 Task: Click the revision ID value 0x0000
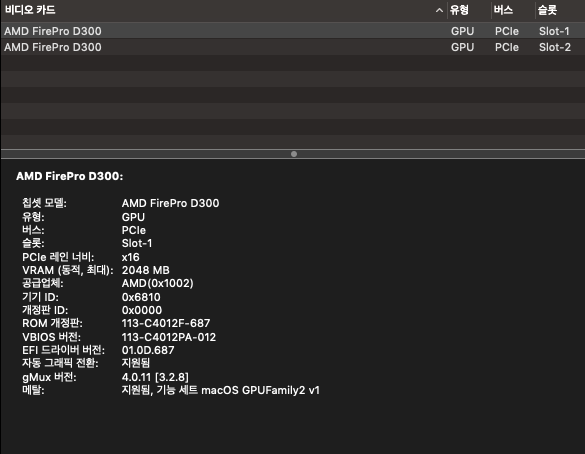pyautogui.click(x=142, y=310)
